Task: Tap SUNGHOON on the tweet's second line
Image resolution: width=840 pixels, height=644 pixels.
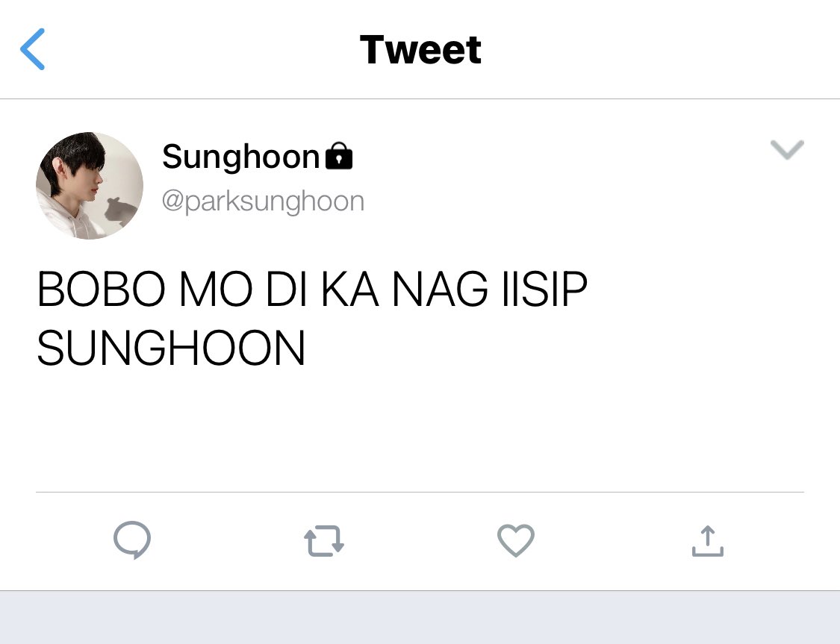Action: click(172, 348)
